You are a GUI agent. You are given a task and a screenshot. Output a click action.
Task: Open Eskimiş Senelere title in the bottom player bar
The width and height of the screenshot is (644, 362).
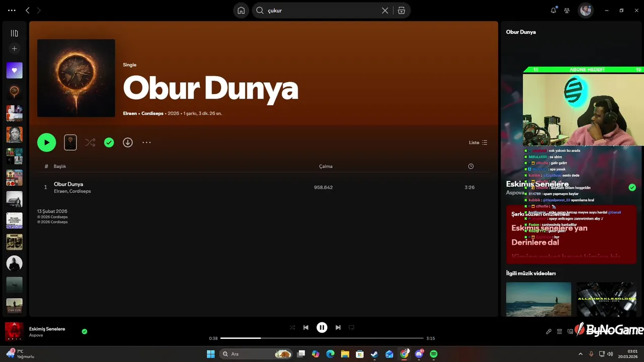point(47,329)
